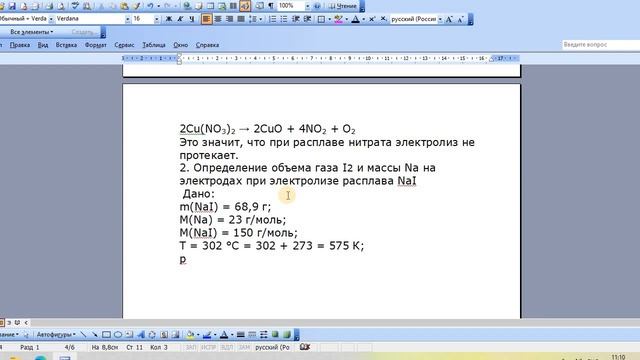
Task: Click the increase indent icon
Action: pyautogui.click(x=307, y=19)
